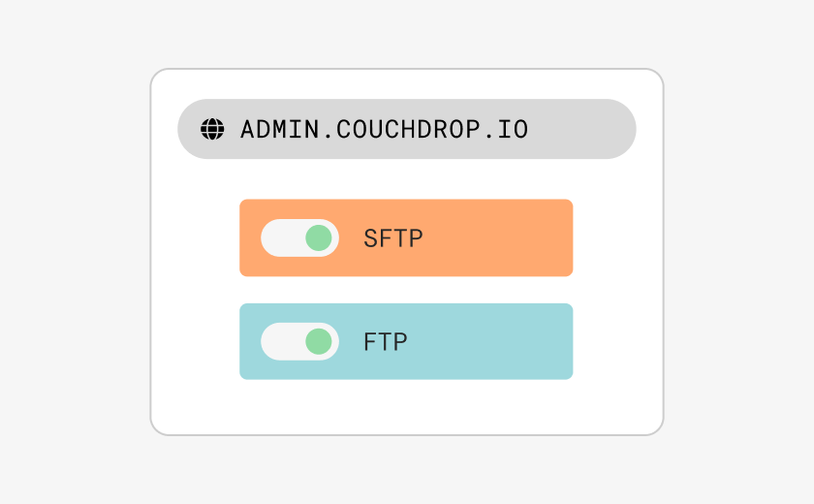Click the globe icon in address bar
This screenshot has width=814, height=504.
point(212,129)
